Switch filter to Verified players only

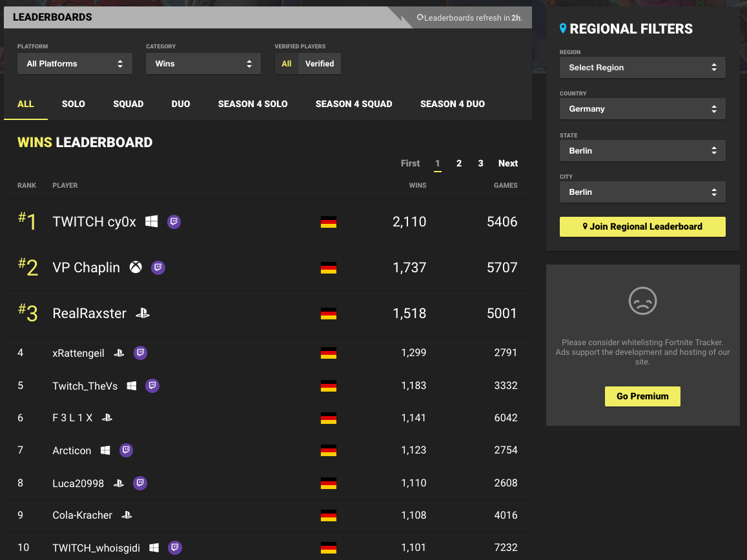click(x=320, y=63)
